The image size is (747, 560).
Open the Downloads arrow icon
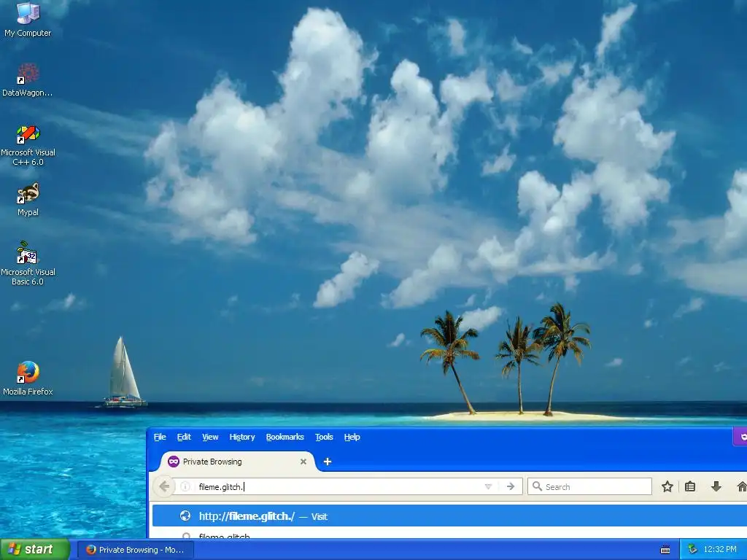click(x=716, y=486)
